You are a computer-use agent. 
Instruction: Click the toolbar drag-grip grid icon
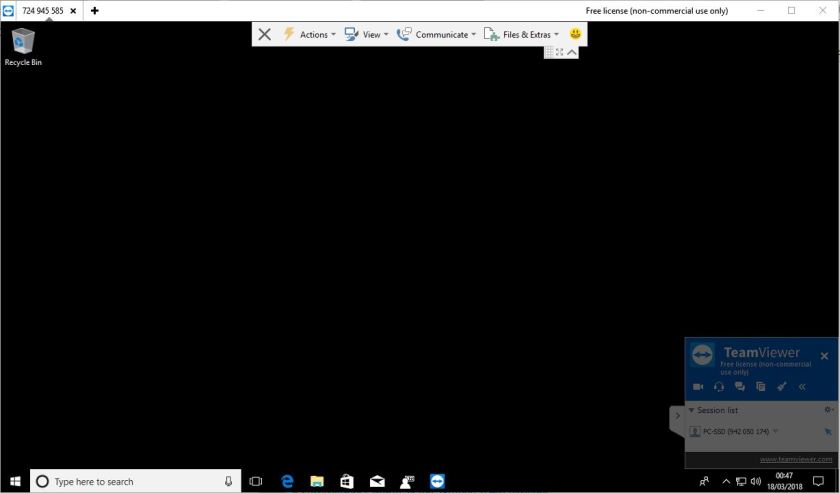point(549,52)
